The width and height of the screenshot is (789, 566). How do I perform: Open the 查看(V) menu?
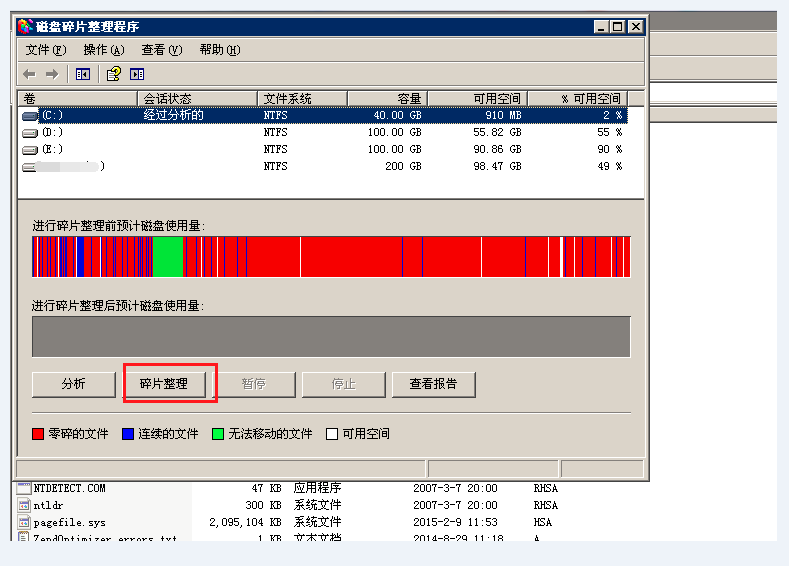(x=161, y=50)
